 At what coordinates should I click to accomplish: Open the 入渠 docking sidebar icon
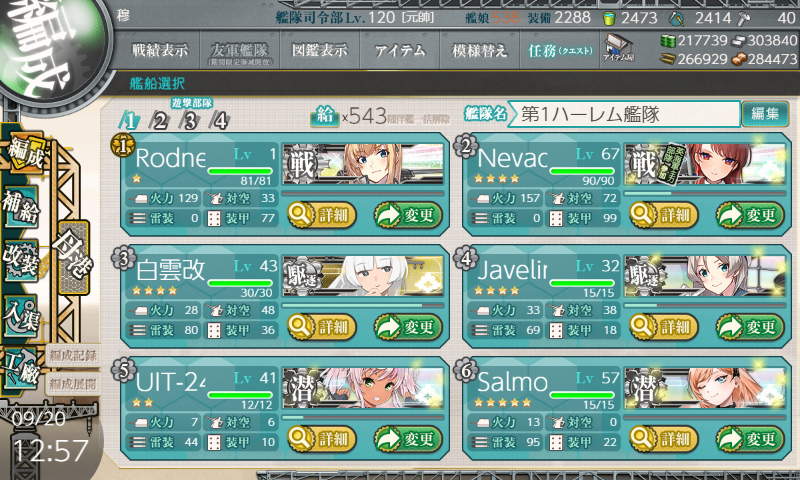tap(21, 316)
